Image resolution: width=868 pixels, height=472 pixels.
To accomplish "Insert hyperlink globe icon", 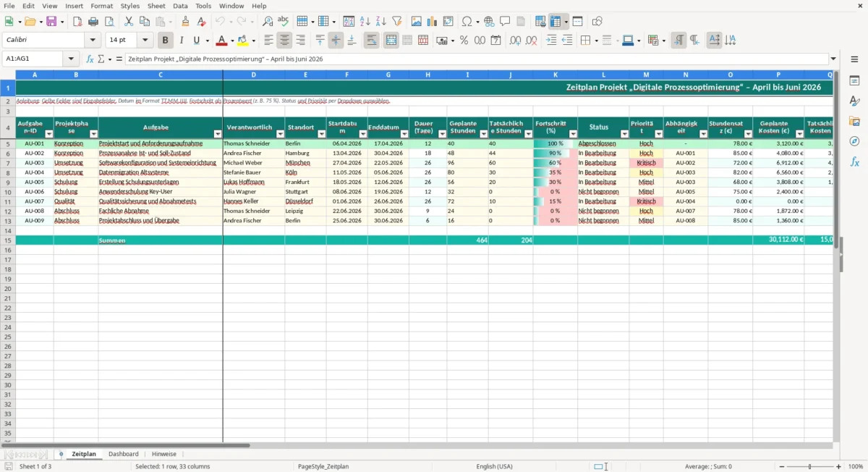I will [x=490, y=22].
